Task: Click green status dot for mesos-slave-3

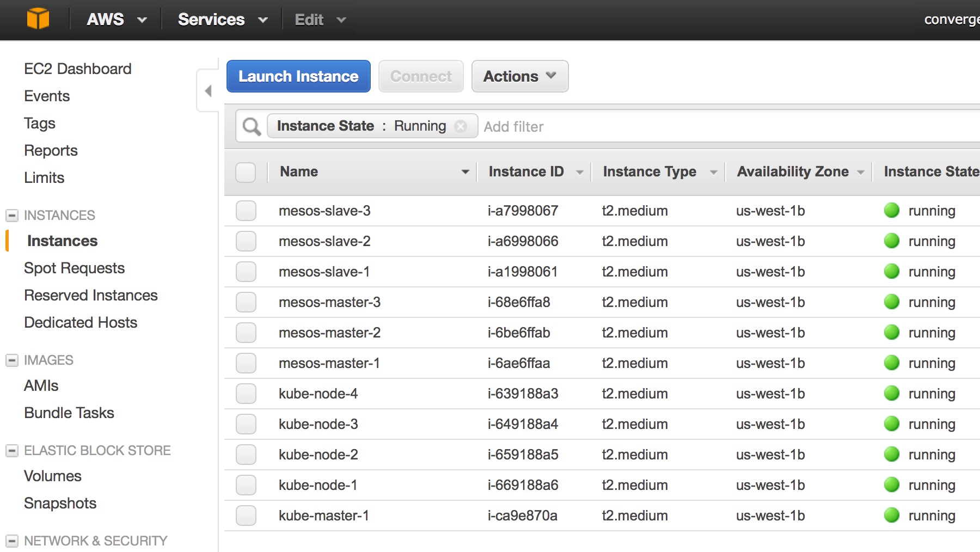Action: pyautogui.click(x=891, y=211)
